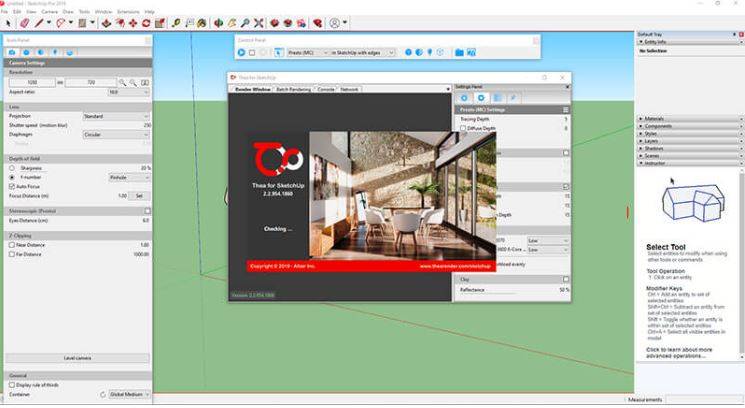This screenshot has width=745, height=408.
Task: Select the arrow Select tool in toolbar
Action: (8, 22)
